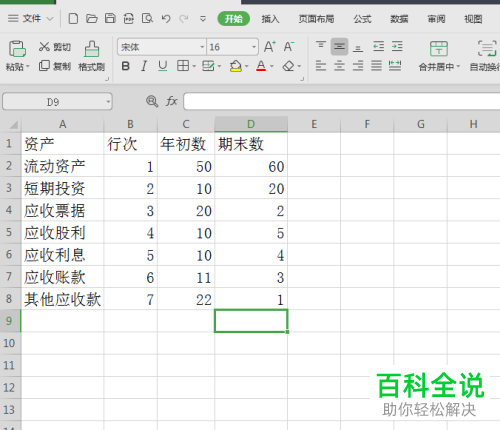Center text horizontally

[339, 66]
